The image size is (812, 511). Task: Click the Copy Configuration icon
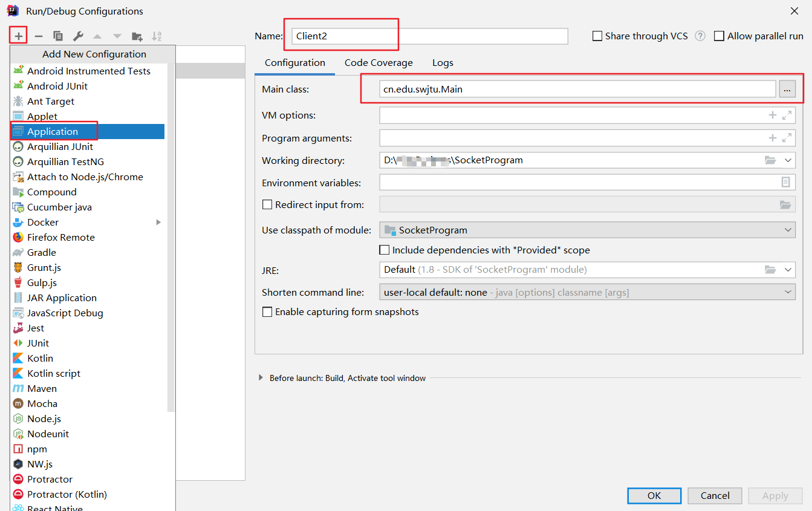pyautogui.click(x=58, y=36)
